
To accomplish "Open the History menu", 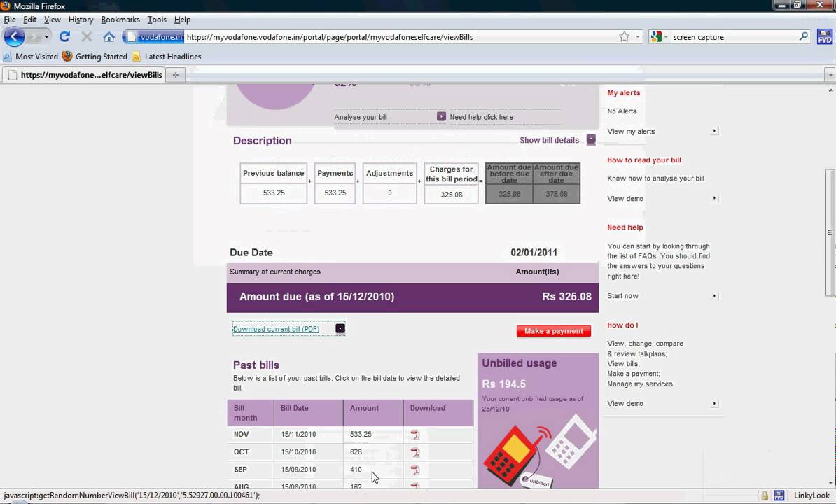I will pyautogui.click(x=81, y=19).
